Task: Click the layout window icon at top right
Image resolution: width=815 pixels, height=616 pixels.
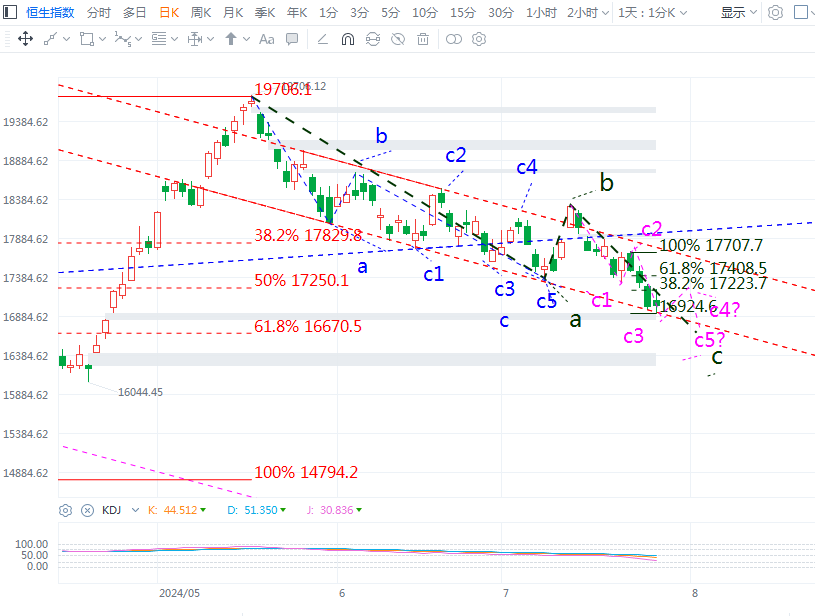Action: [x=801, y=12]
